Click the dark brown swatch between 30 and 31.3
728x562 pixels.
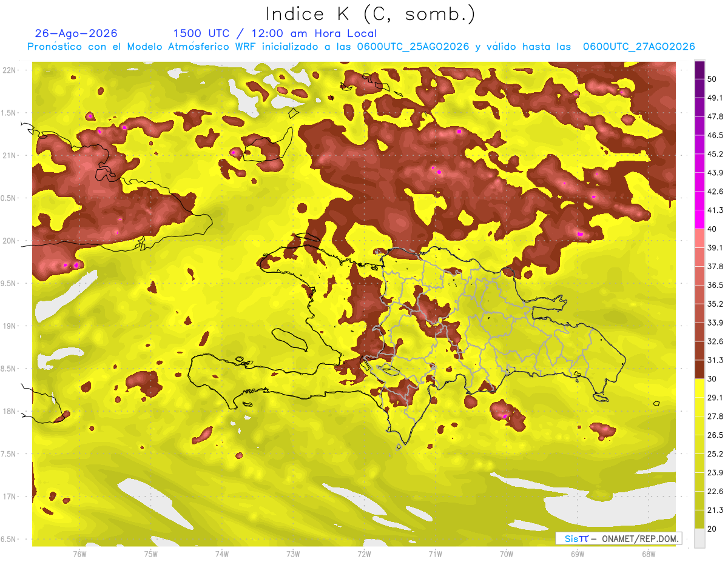pos(699,369)
